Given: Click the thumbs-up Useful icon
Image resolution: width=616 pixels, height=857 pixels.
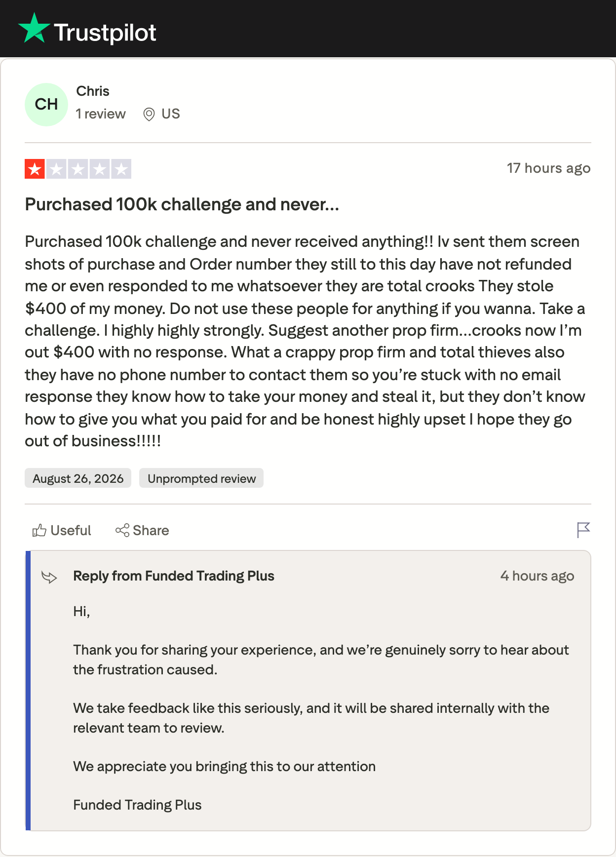Looking at the screenshot, I should [39, 531].
